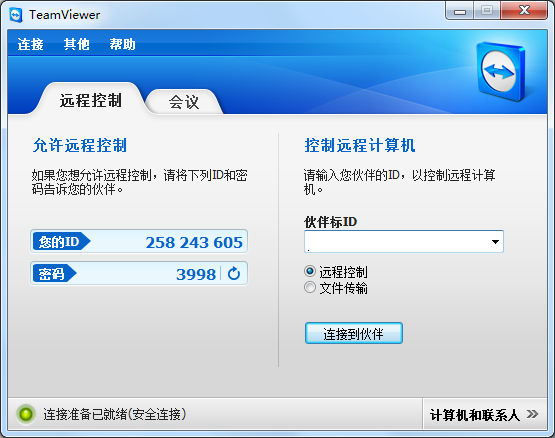Click the 连接到伙伴 button
The image size is (555, 438).
(354, 333)
